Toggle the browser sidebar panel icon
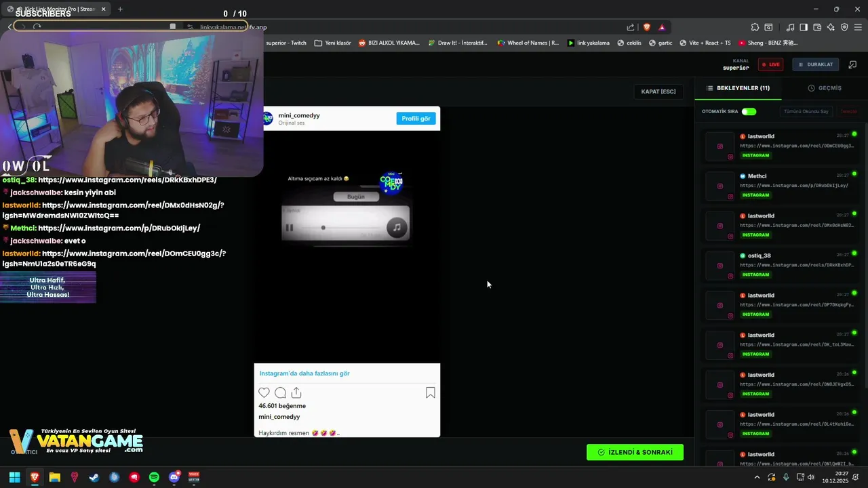Screen dimensions: 868x488 click(804, 27)
